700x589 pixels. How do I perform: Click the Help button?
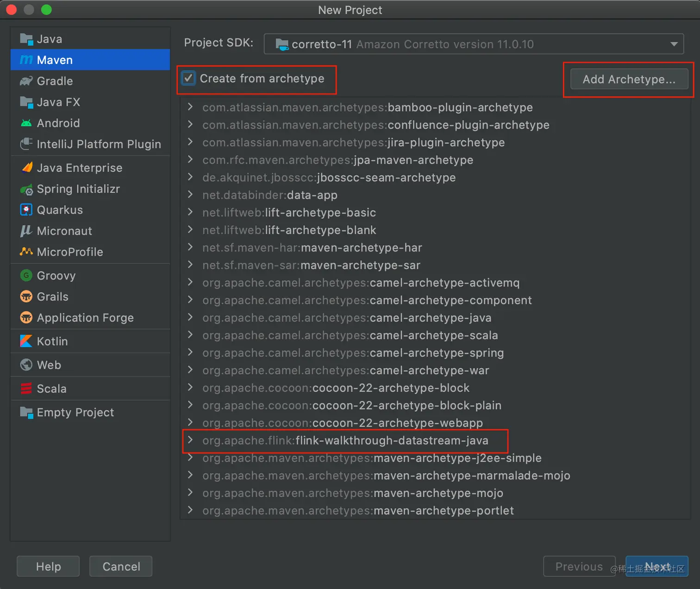48,566
